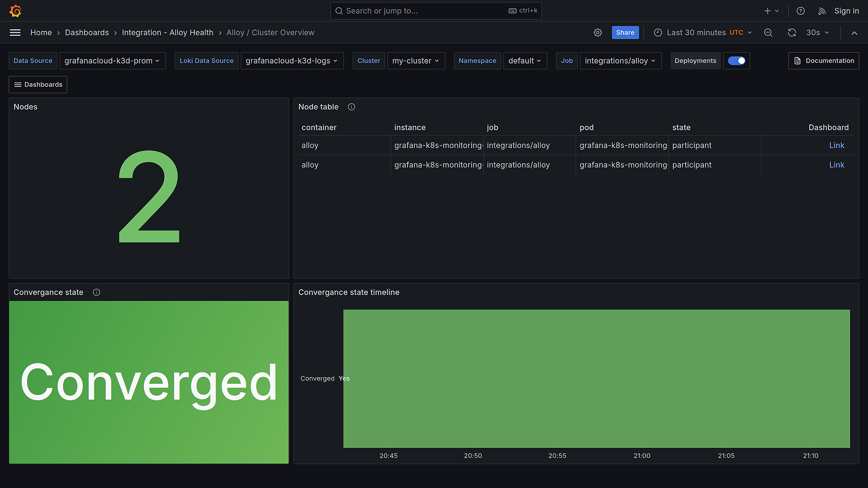Zoom out the time range with the magnifier icon

click(x=768, y=32)
